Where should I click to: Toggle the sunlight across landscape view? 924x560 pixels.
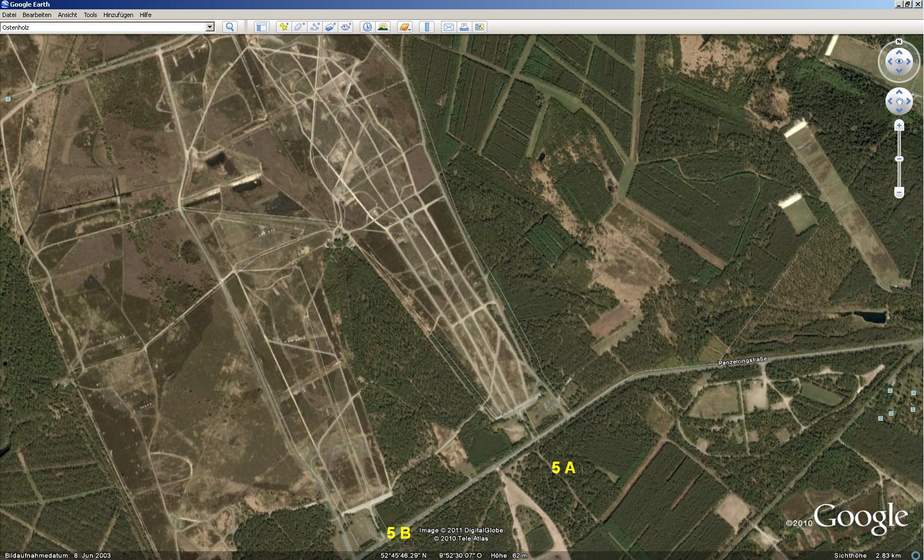pyautogui.click(x=383, y=27)
